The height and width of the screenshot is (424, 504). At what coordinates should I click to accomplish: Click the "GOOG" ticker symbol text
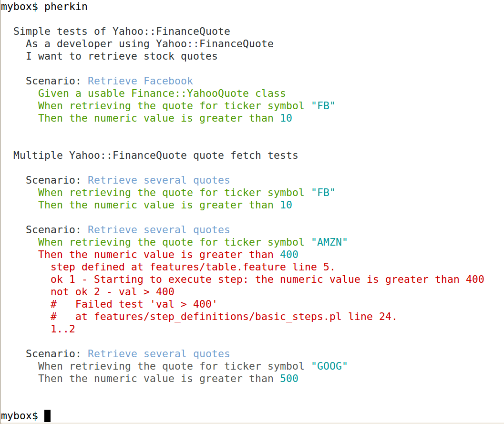329,366
